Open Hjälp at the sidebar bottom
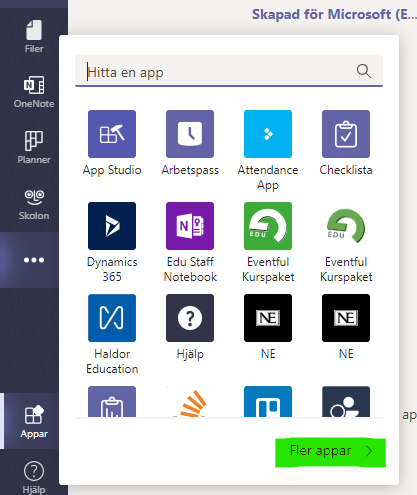The image size is (417, 495). (34, 477)
